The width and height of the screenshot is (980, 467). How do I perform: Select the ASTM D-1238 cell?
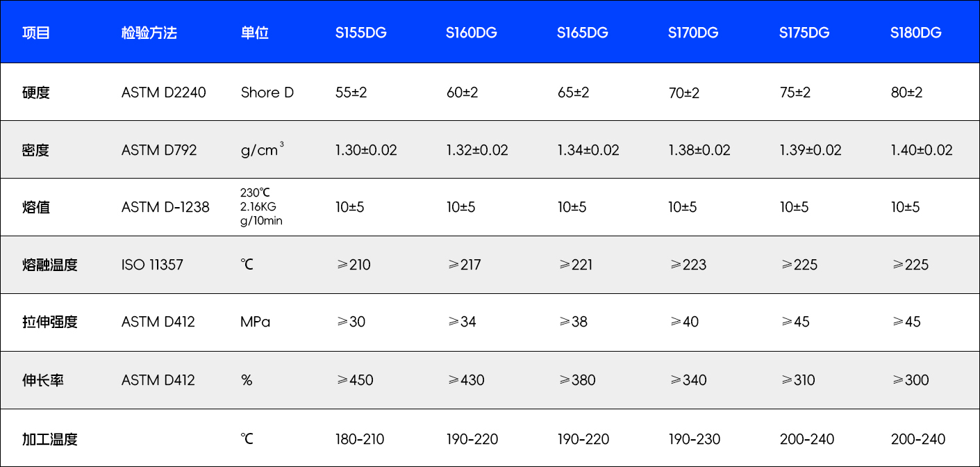pos(165,207)
